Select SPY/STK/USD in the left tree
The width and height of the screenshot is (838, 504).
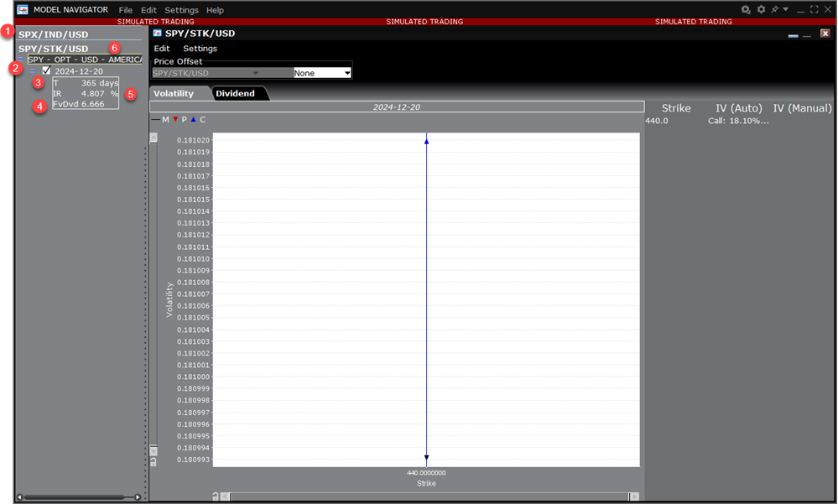tap(54, 49)
